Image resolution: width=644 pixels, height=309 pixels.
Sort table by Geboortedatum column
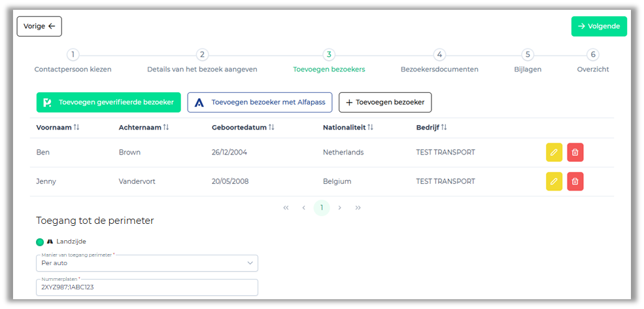tap(271, 128)
